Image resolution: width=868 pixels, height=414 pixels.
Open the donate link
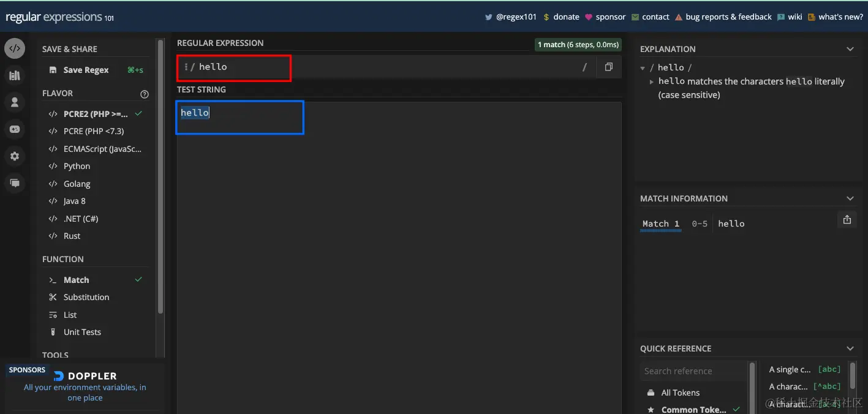tap(561, 17)
